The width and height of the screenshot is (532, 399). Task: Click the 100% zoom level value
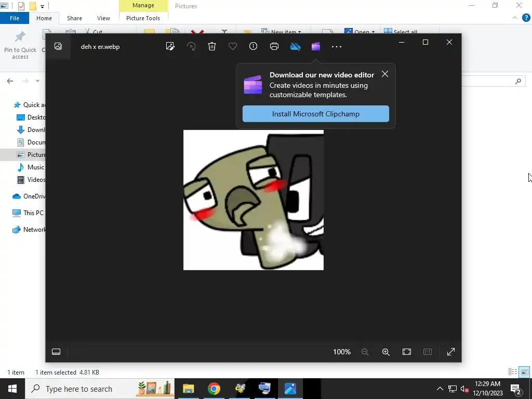pyautogui.click(x=342, y=352)
